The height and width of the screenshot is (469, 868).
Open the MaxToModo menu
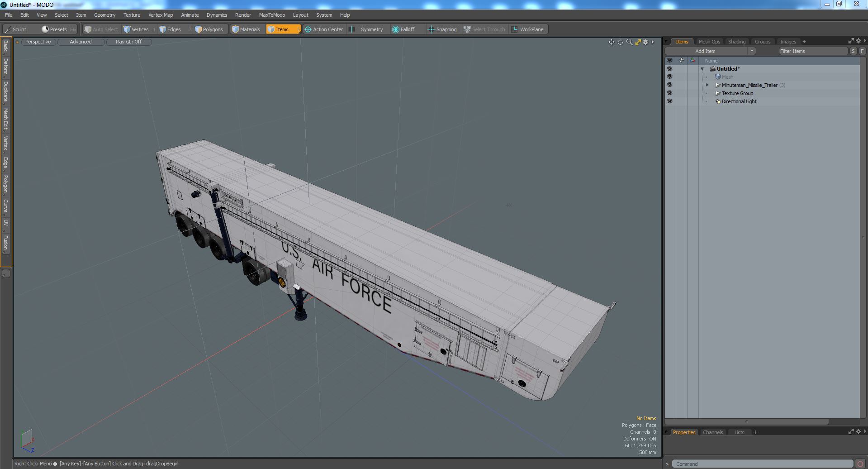point(272,15)
